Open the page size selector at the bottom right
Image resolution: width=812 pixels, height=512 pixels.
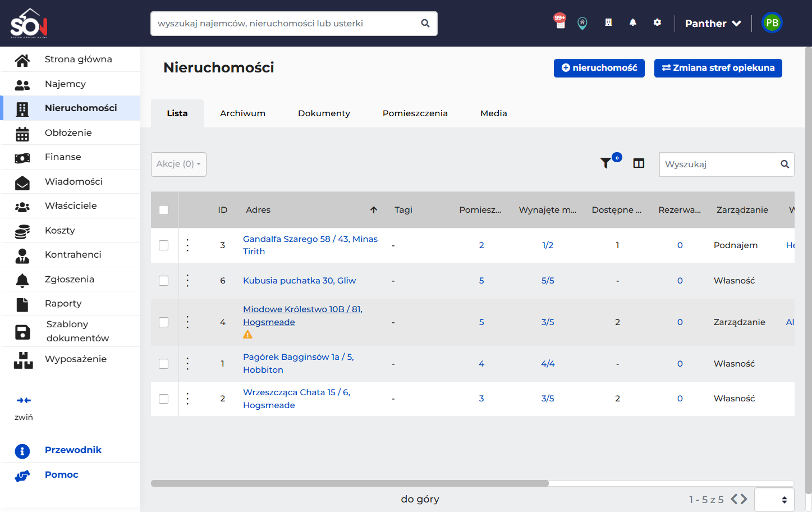pos(774,500)
